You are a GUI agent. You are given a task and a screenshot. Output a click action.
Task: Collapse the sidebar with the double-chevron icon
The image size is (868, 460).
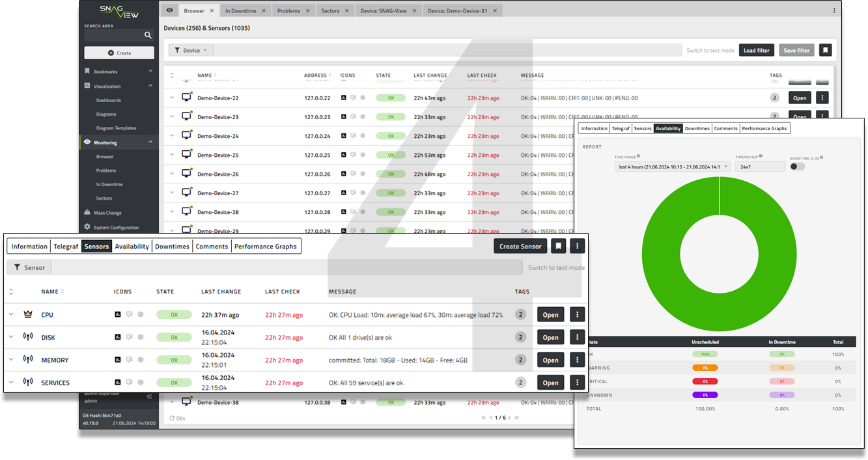[x=149, y=396]
